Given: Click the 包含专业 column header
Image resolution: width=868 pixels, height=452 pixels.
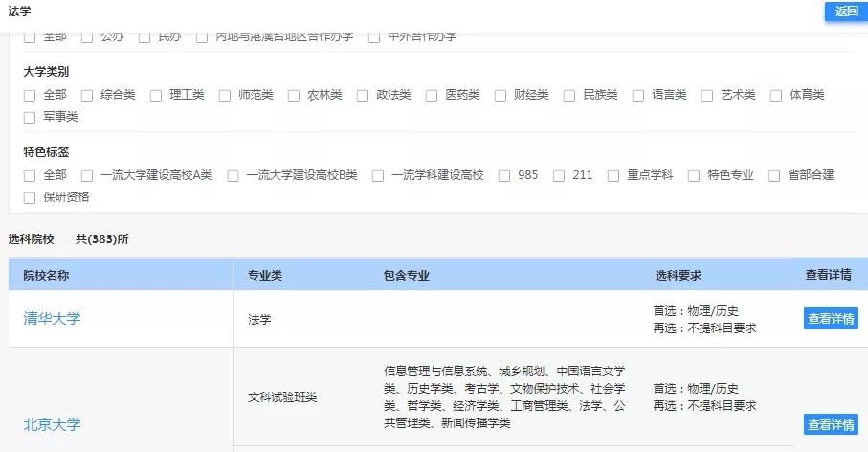Looking at the screenshot, I should [407, 275].
